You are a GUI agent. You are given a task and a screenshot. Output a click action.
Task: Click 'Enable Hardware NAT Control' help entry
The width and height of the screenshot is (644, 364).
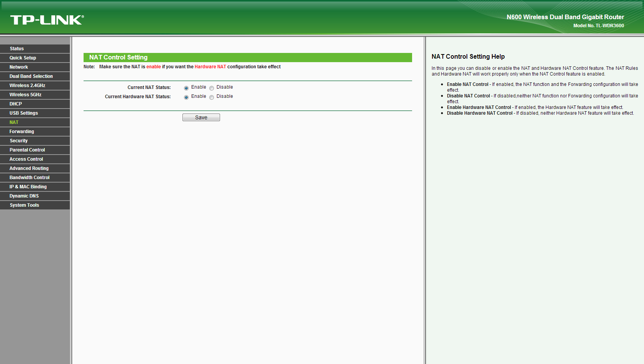click(x=479, y=107)
